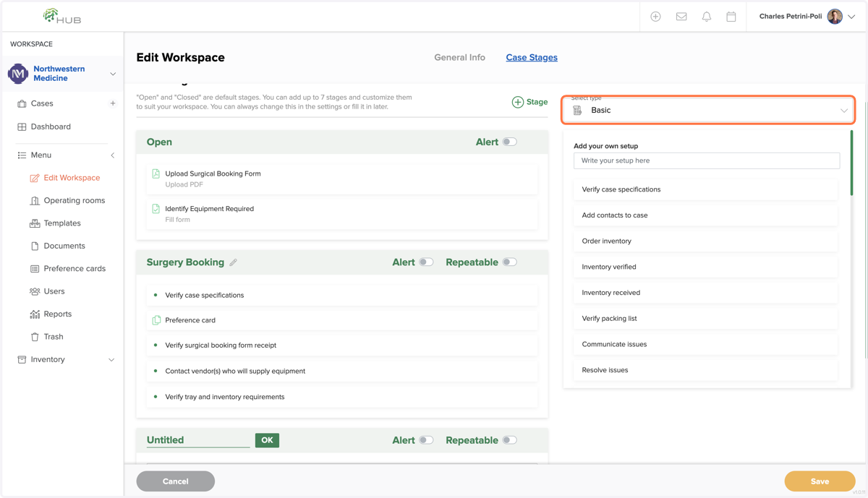Screen dimensions: 868x498
Task: Choose Communicate issues option
Action: click(x=705, y=344)
